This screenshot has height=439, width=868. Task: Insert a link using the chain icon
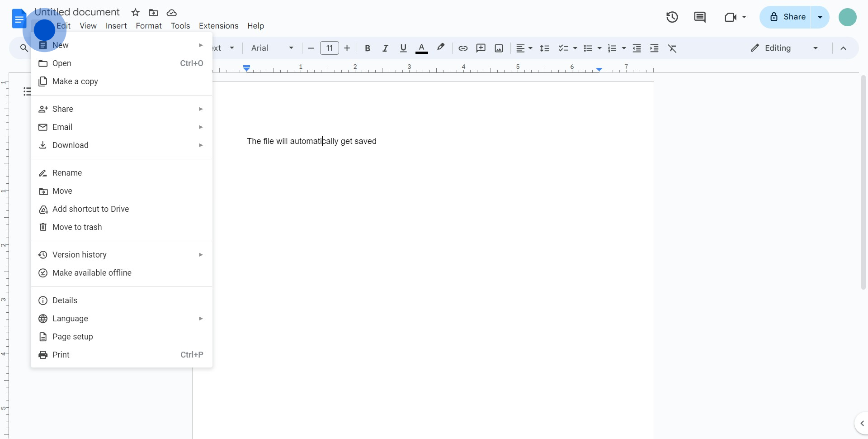[463, 48]
